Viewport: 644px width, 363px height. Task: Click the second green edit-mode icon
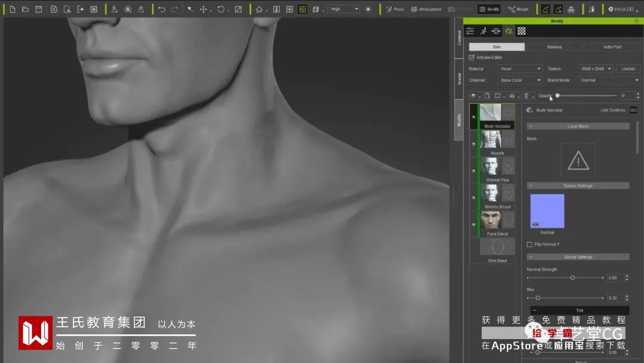pyautogui.click(x=558, y=9)
